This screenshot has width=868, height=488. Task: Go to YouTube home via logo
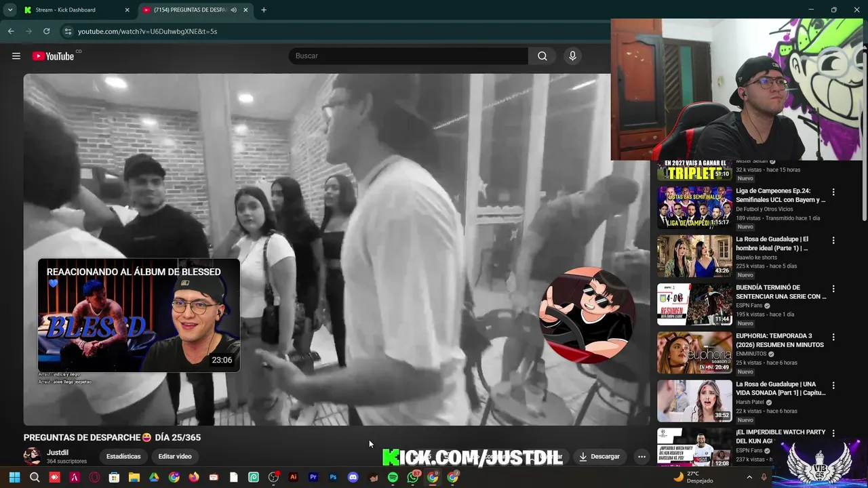pos(53,56)
